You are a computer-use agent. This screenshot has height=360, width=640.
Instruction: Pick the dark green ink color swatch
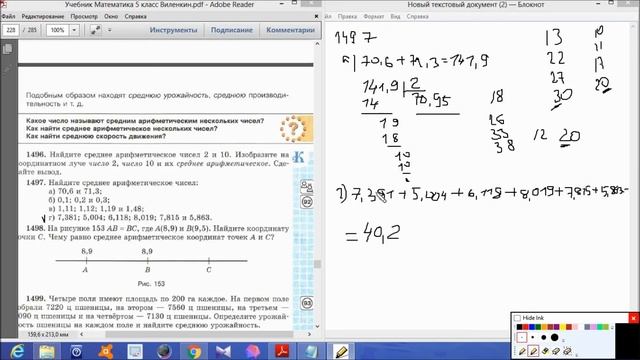[538, 327]
